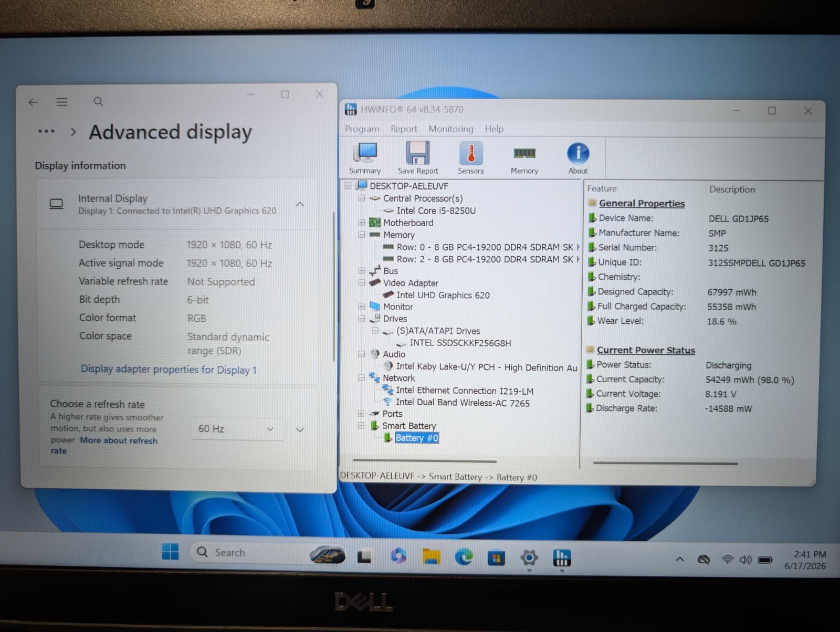Screen dimensions: 840x632
Task: Expand the Ports tree node
Action: [361, 414]
